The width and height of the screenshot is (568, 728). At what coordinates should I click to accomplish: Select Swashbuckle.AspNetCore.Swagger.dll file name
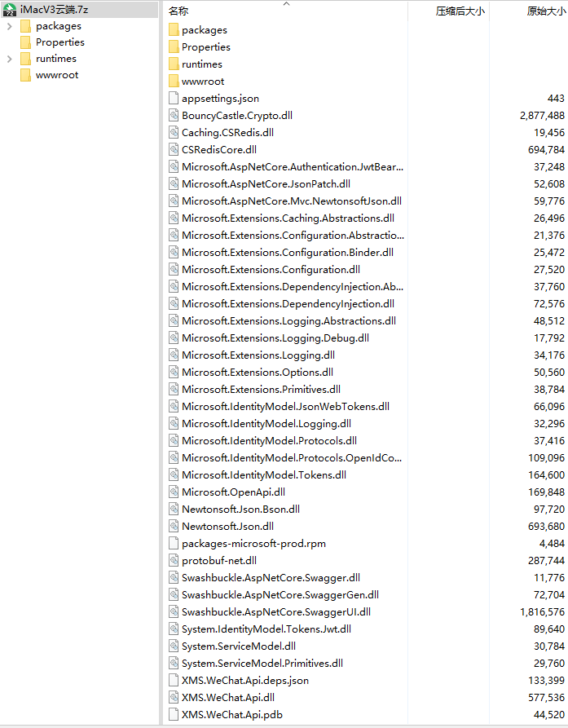point(271,578)
